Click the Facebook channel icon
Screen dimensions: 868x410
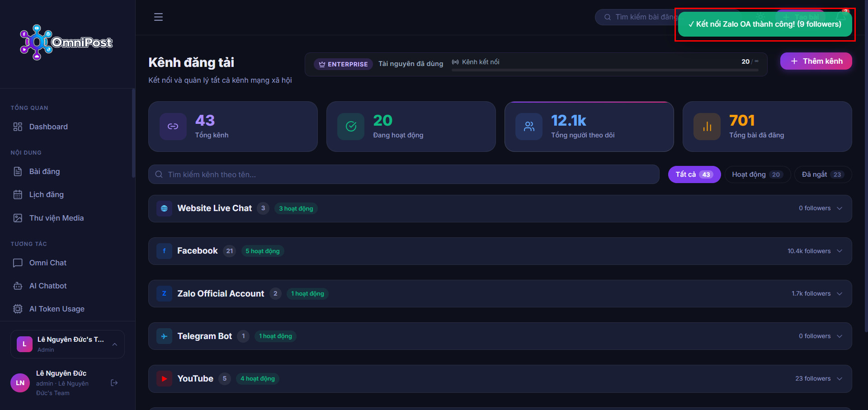[x=164, y=251]
